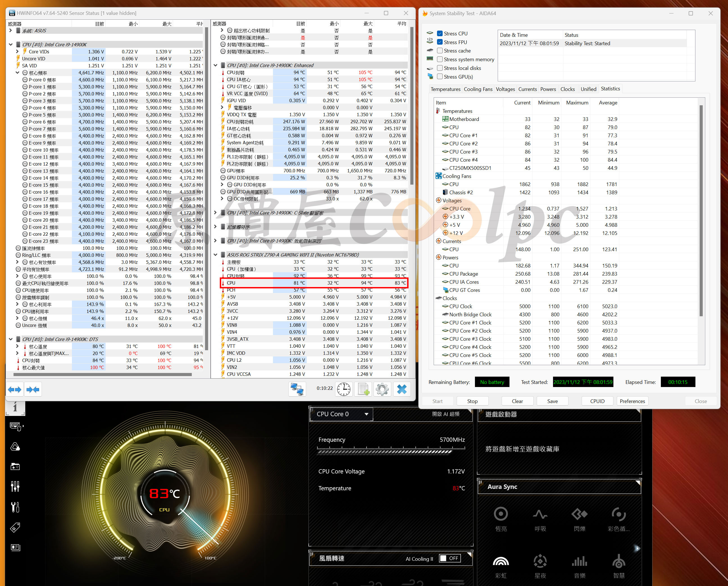Switch to the Currents tab
The height and width of the screenshot is (586, 728).
(527, 89)
